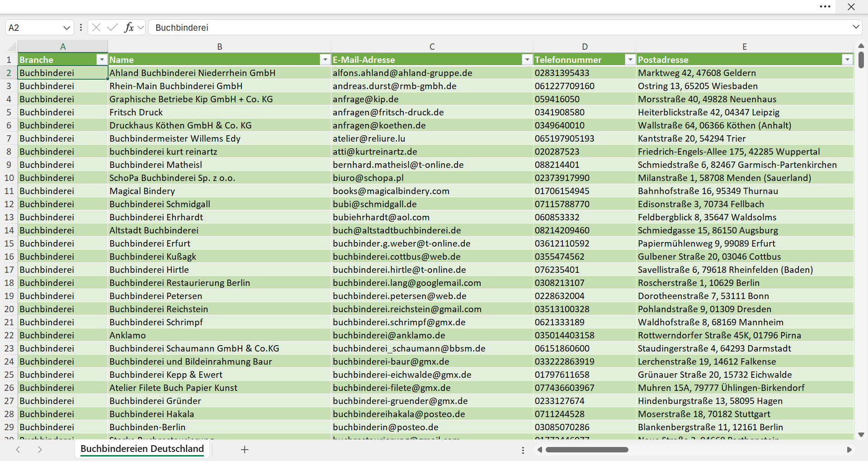Select cell buchbinderei.lang@googlemail.com
Screen dimensions: 868x461
coord(432,283)
